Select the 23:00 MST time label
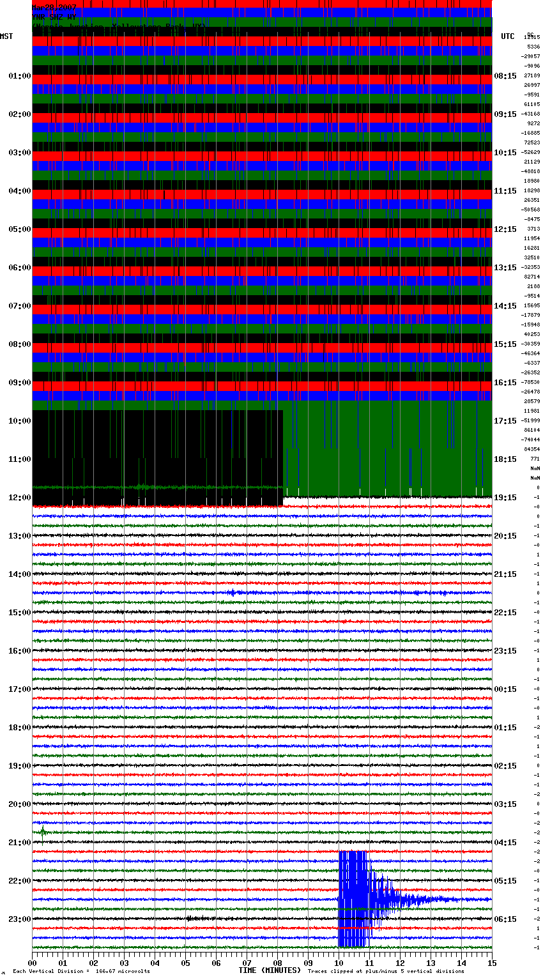 [x=20, y=919]
